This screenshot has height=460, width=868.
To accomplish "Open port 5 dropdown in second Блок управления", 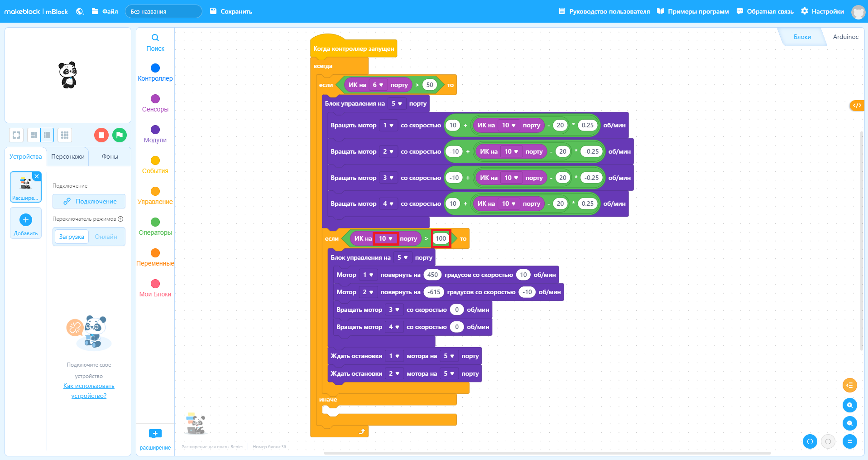I will coord(403,257).
